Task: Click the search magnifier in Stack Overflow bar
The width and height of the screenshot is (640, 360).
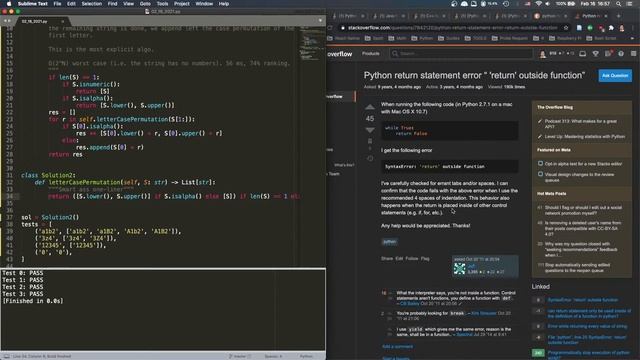Action: coord(395,53)
